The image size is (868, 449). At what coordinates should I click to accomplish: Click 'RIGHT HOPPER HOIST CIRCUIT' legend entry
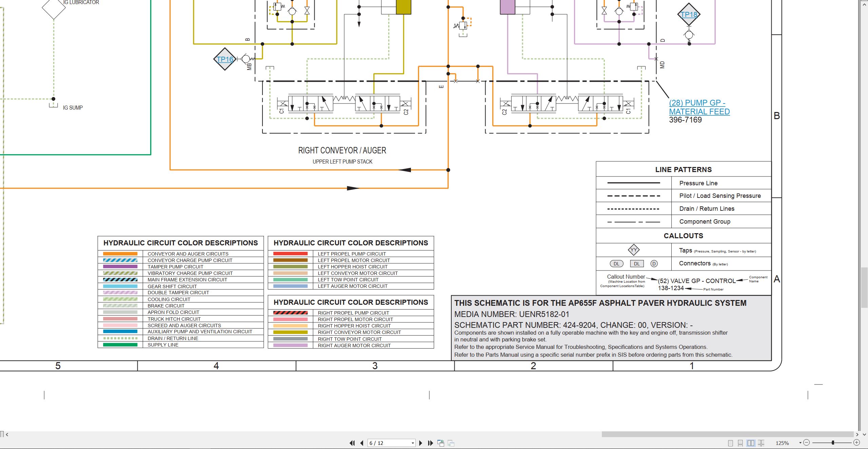(354, 326)
